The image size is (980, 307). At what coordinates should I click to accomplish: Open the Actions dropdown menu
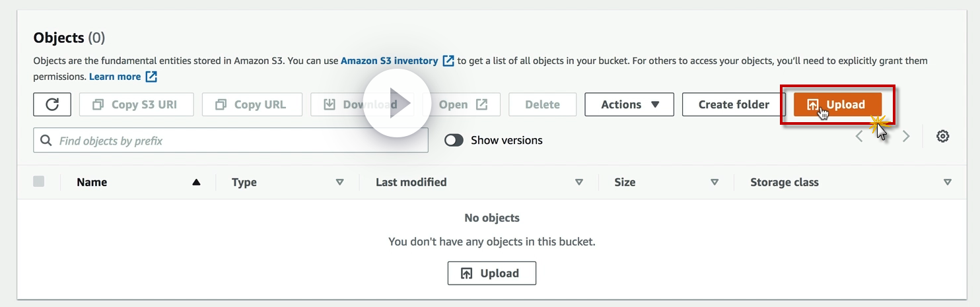tap(629, 104)
